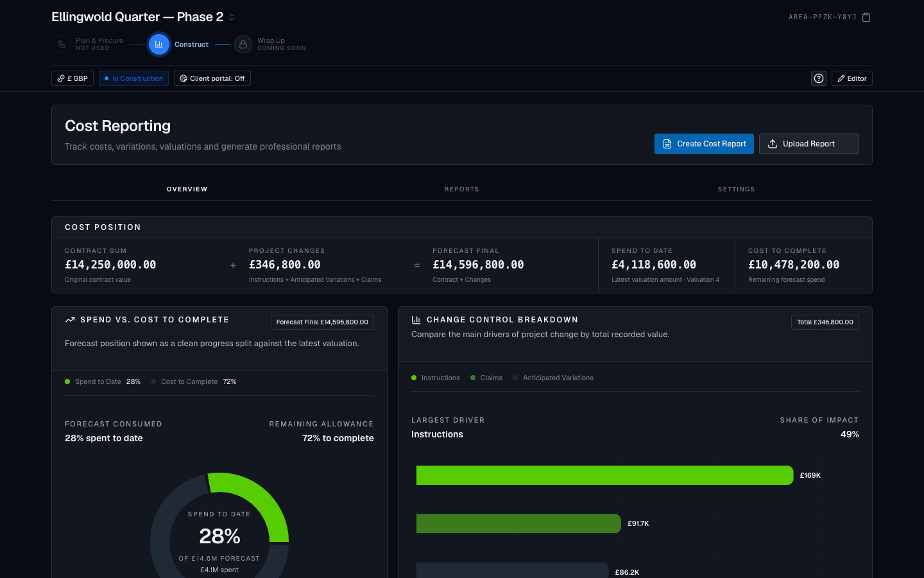Toggle the Claims legend series
Screen dimensions: 924x578
coord(486,378)
